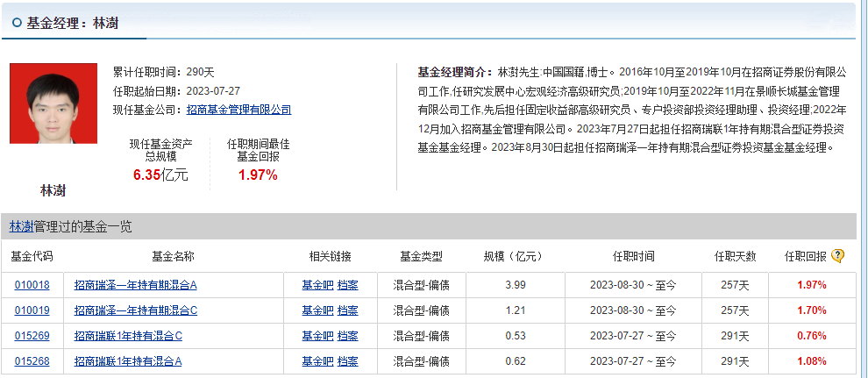Click 档案 link in the 010019 row
The width and height of the screenshot is (868, 378).
tap(348, 311)
